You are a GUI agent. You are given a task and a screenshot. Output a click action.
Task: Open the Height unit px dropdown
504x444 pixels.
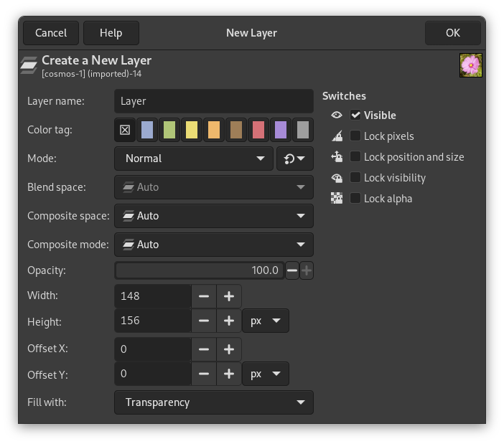point(266,321)
